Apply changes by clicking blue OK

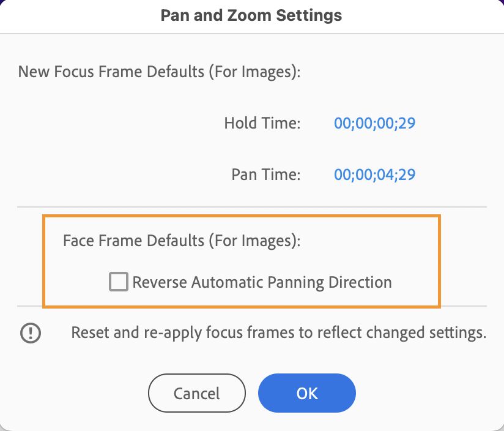click(306, 393)
